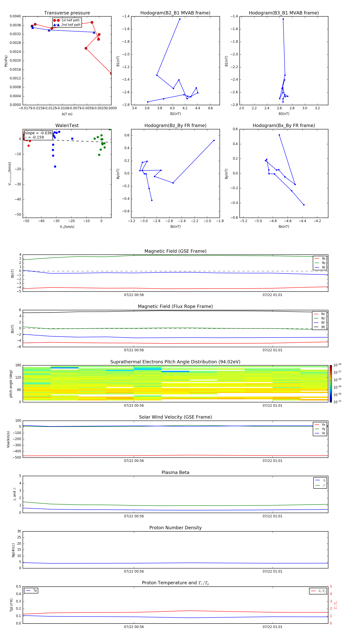Click the "Plasma Beta" plot title
The height and width of the screenshot is (644, 351).
click(x=175, y=472)
